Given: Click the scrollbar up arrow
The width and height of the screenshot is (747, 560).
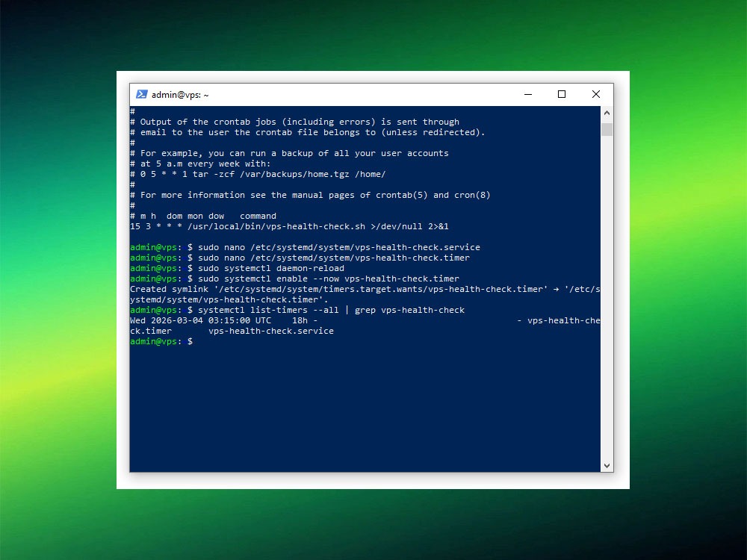Looking at the screenshot, I should click(x=607, y=112).
